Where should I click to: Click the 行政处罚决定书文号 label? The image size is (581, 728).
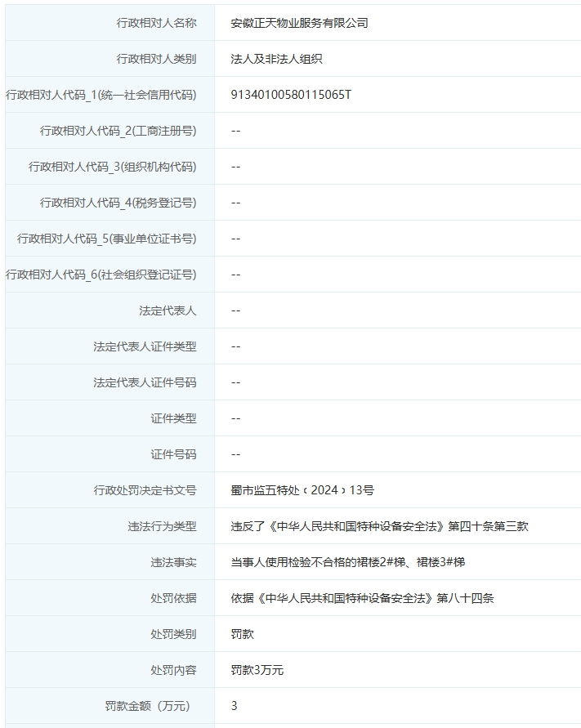[x=145, y=490]
